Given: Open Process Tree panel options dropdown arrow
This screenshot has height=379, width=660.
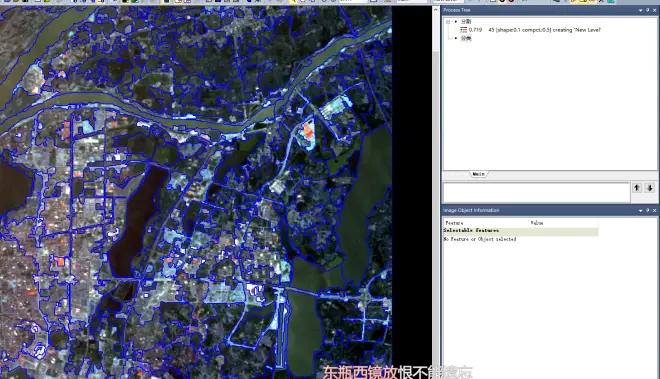Looking at the screenshot, I should (641, 10).
